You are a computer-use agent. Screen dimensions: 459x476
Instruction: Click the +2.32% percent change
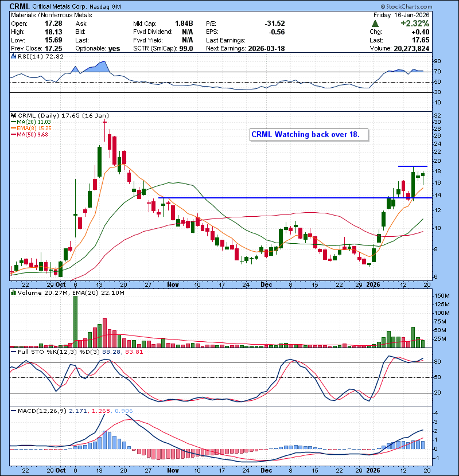pos(415,24)
